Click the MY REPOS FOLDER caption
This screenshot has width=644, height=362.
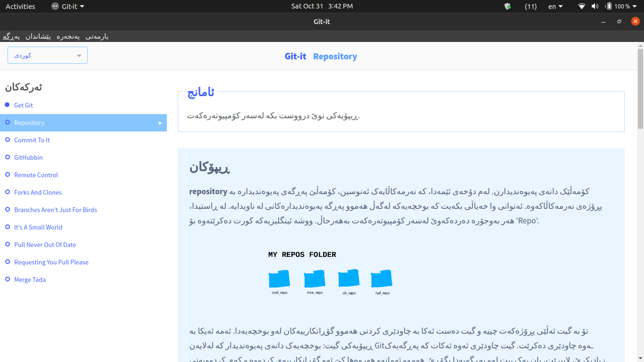[x=302, y=255]
